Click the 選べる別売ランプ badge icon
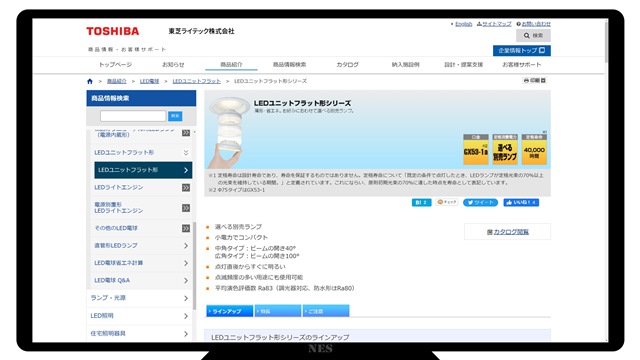640x360 pixels. (505, 149)
